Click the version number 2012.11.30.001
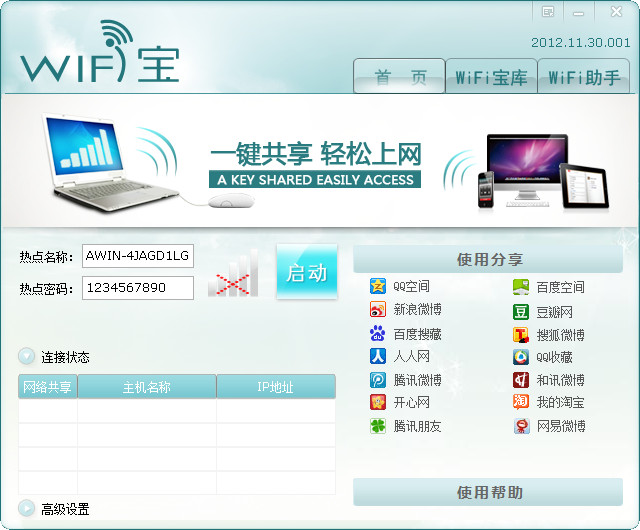 coord(580,42)
